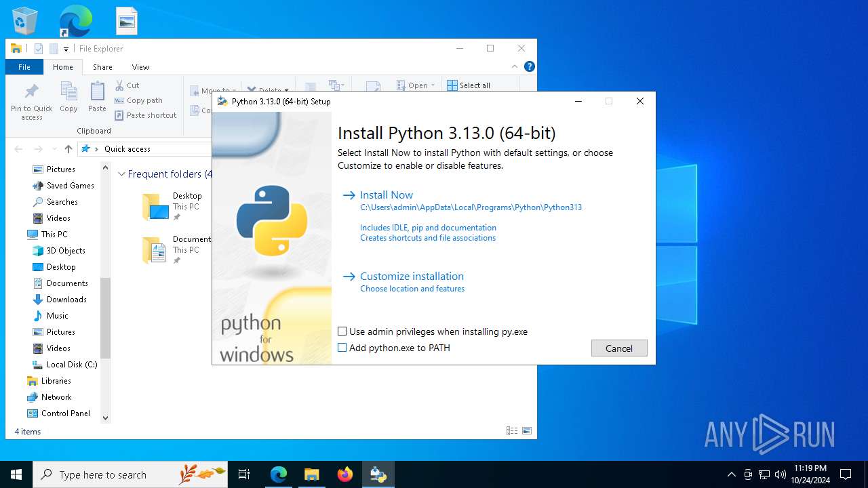The width and height of the screenshot is (868, 488).
Task: Open volume control in tray
Action: pyautogui.click(x=780, y=474)
